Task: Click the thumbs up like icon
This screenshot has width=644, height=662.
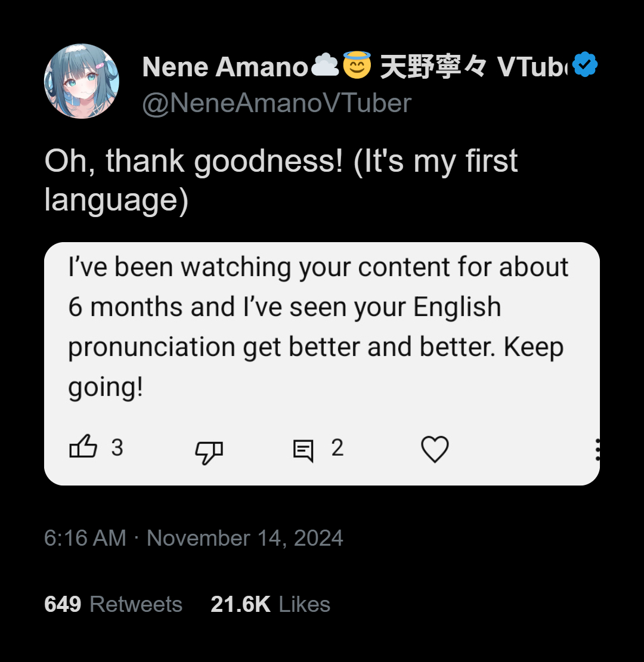Action: 83,446
